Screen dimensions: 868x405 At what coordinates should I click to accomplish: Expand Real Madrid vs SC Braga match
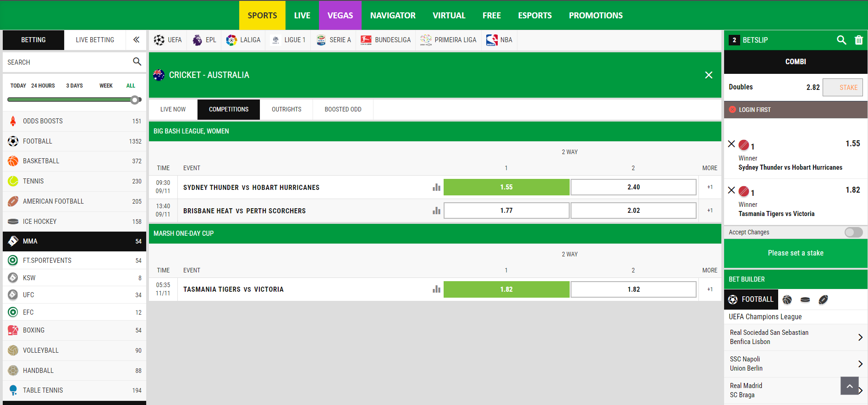click(796, 390)
